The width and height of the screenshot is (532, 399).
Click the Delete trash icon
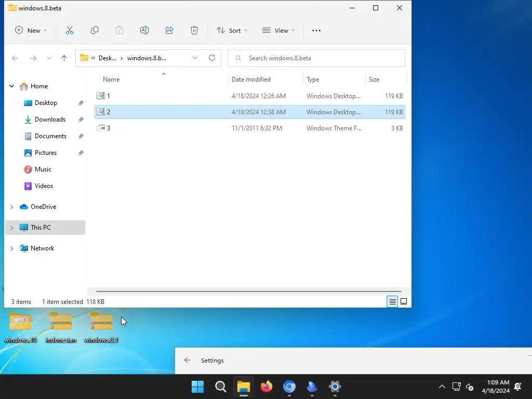(x=194, y=31)
